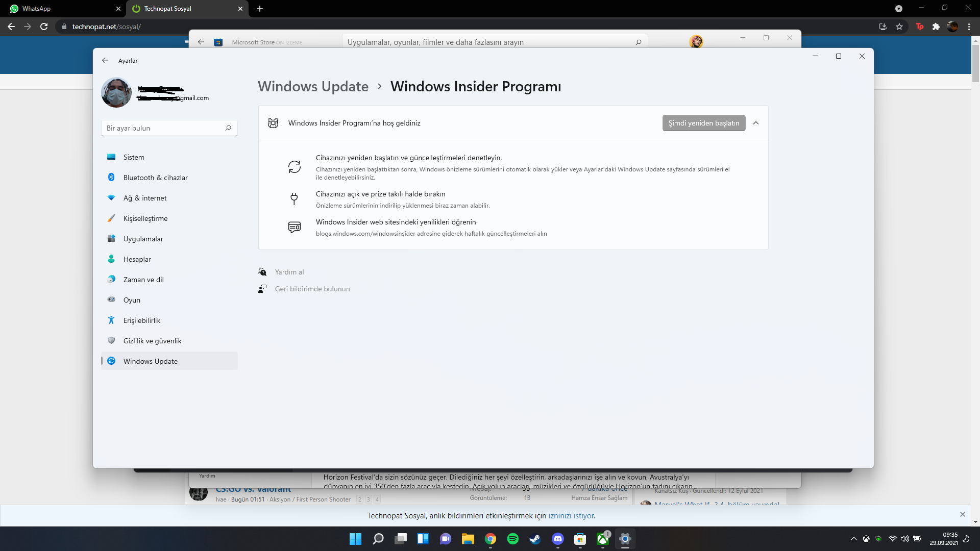The image size is (980, 551).
Task: Click the Windows Update breadcrumb link
Action: (x=313, y=87)
